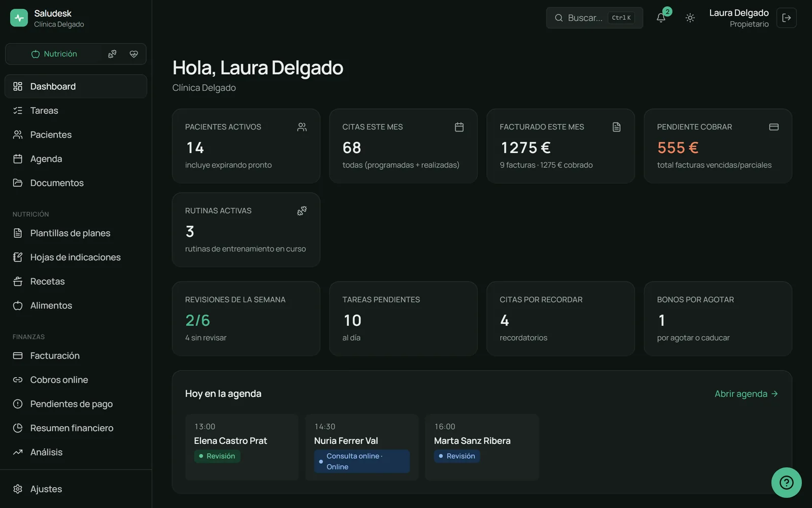
Task: Open Citas por recordar card
Action: tap(561, 319)
